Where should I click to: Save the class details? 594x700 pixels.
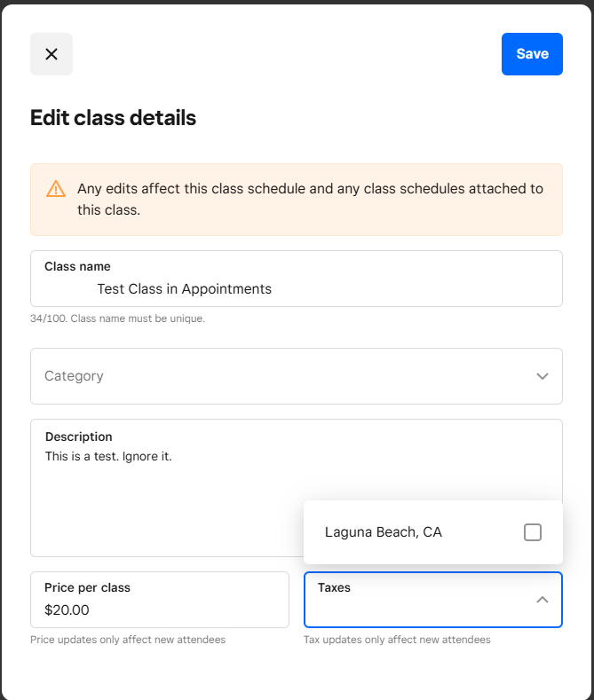[x=532, y=54]
